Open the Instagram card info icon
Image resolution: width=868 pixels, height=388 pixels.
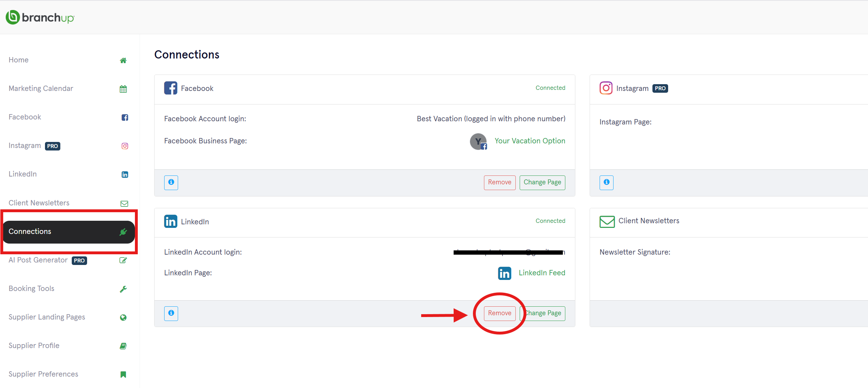coord(606,182)
